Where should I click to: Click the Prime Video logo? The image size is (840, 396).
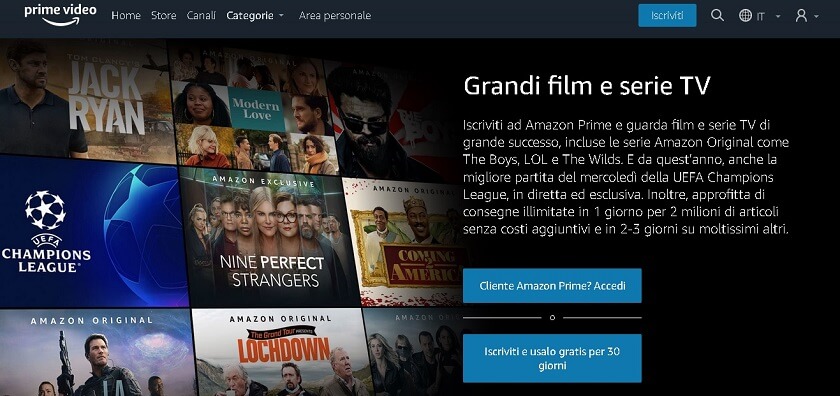coord(60,15)
